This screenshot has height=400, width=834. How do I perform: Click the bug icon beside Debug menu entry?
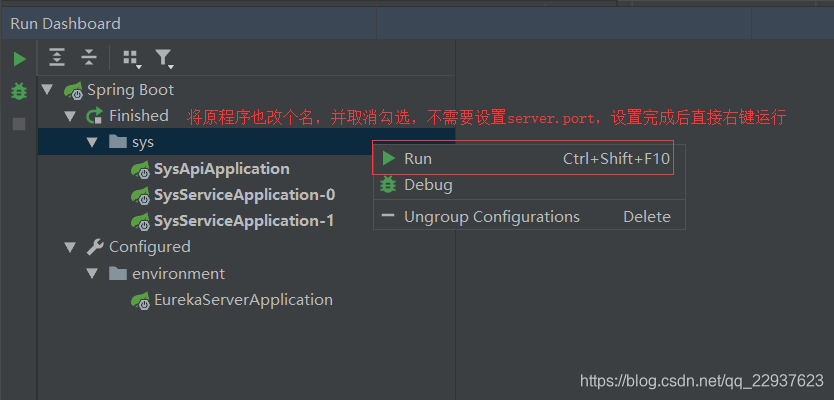pos(389,185)
